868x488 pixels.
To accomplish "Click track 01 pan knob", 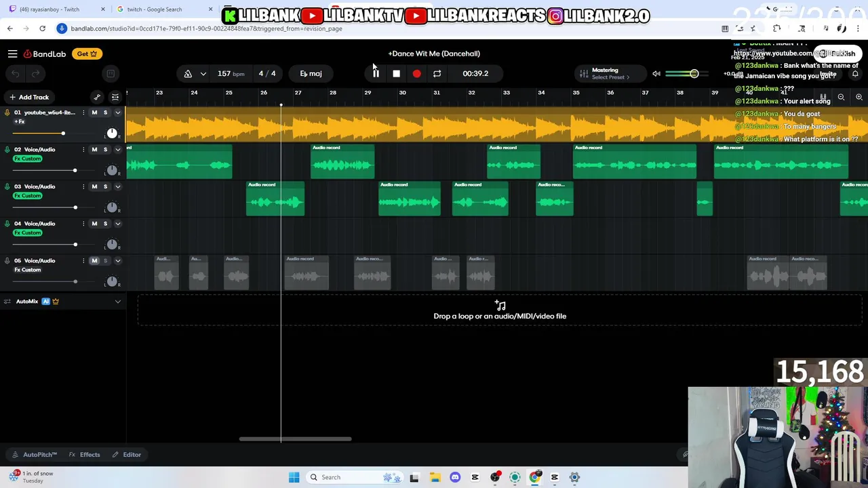I will coord(112,134).
